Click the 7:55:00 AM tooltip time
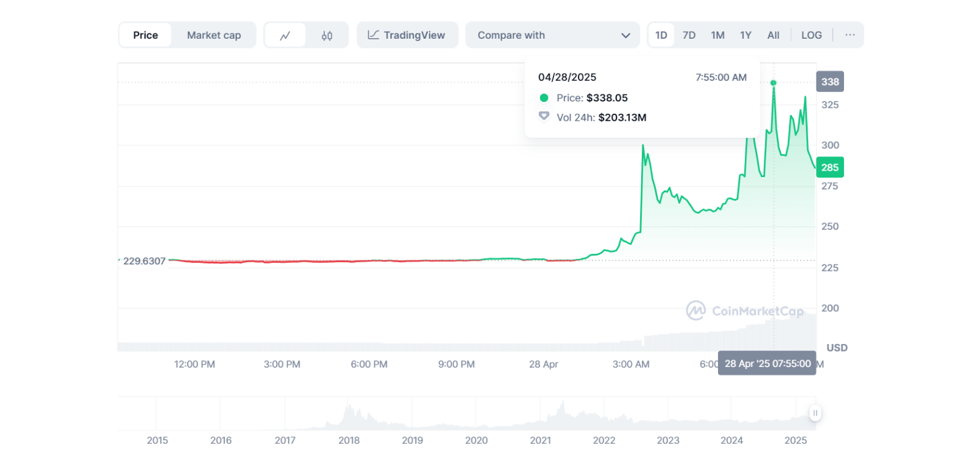The image size is (980, 469). [721, 77]
